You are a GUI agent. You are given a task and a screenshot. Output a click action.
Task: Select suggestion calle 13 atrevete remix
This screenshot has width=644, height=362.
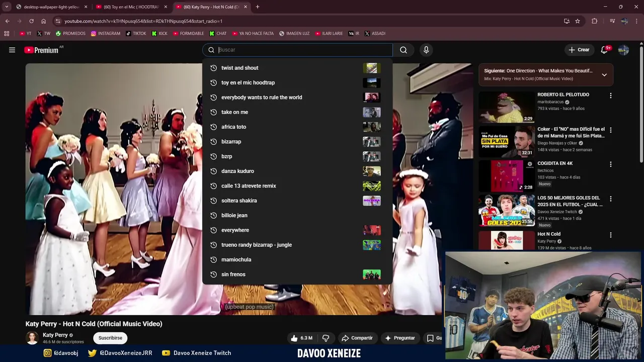pos(297,186)
